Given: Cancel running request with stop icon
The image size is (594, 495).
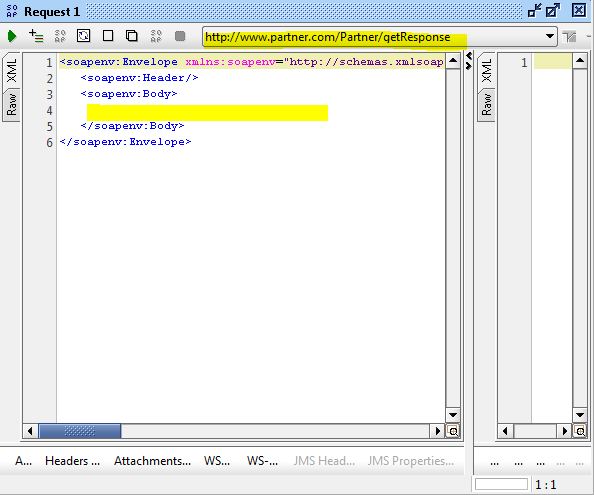Looking at the screenshot, I should click(180, 36).
